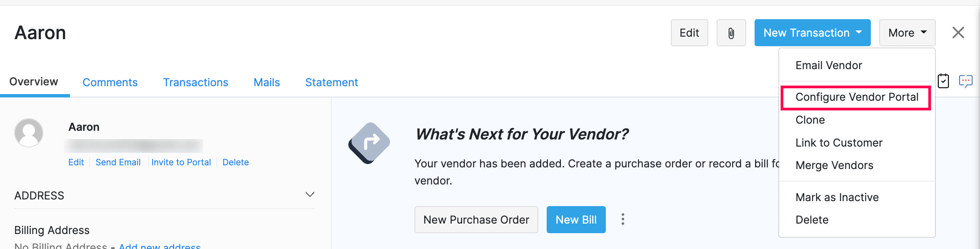Open the tasks clipboard icon near the tabs
Viewport: 980px width, 249px height.
click(x=943, y=81)
